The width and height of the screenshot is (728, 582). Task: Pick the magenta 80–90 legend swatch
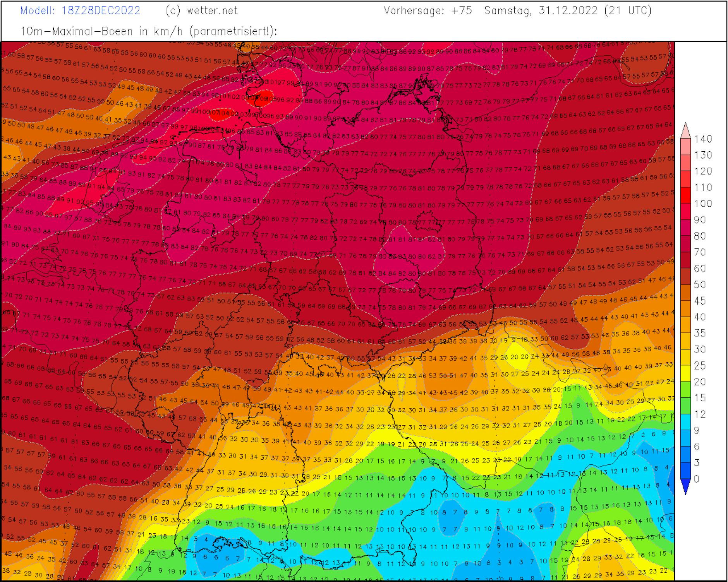pyautogui.click(x=685, y=228)
